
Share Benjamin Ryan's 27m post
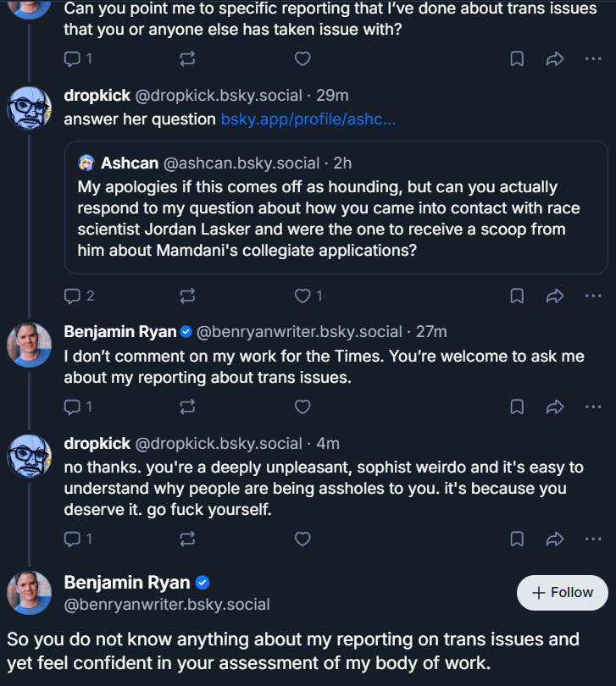tap(555, 407)
